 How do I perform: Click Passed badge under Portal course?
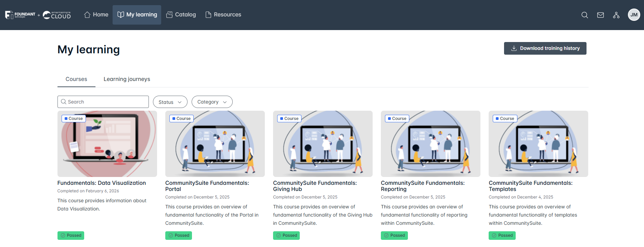point(179,235)
